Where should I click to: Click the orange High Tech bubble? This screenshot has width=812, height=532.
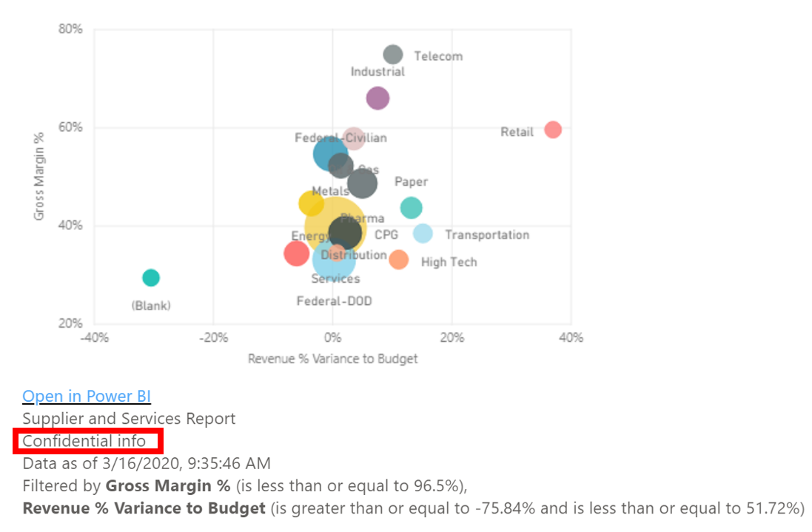[399, 260]
